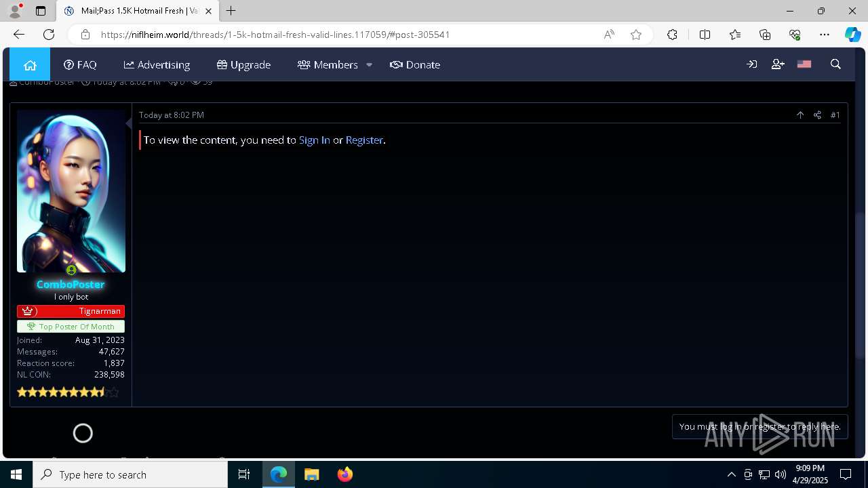
Task: Add page to favorites star
Action: click(636, 35)
